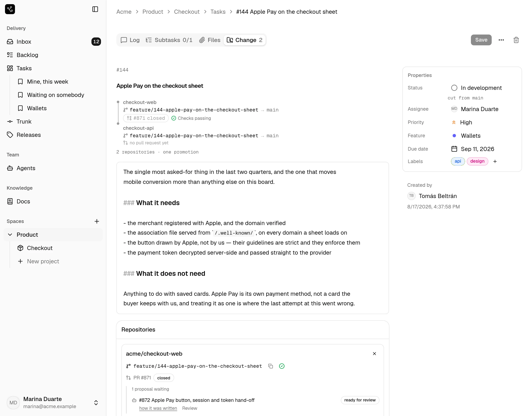Switch to the Files tab
The image size is (532, 416).
coord(210,40)
